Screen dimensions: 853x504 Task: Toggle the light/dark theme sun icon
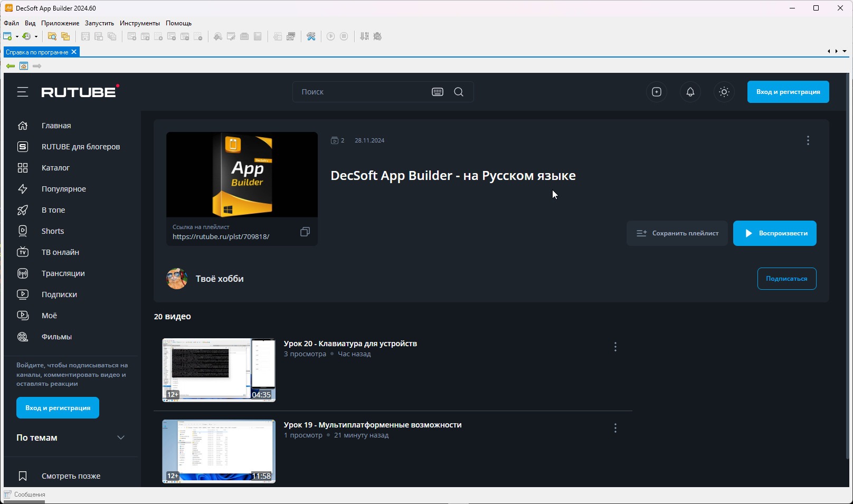[724, 92]
